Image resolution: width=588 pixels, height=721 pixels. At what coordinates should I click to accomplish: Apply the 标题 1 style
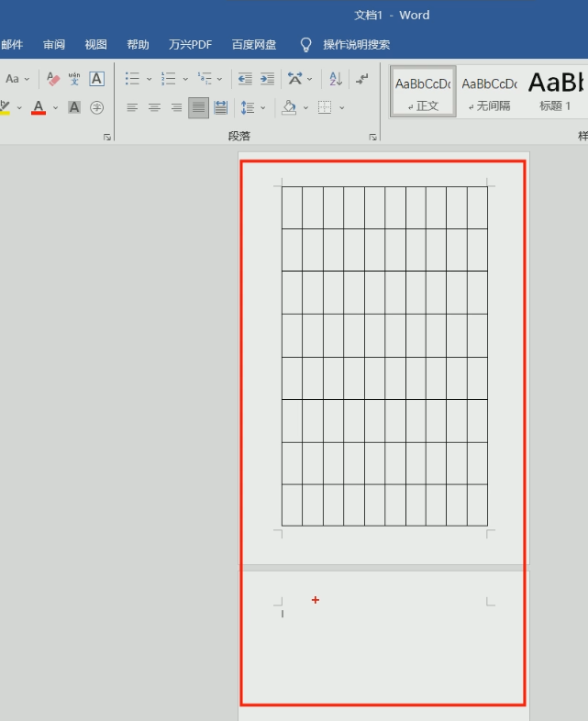pos(556,91)
